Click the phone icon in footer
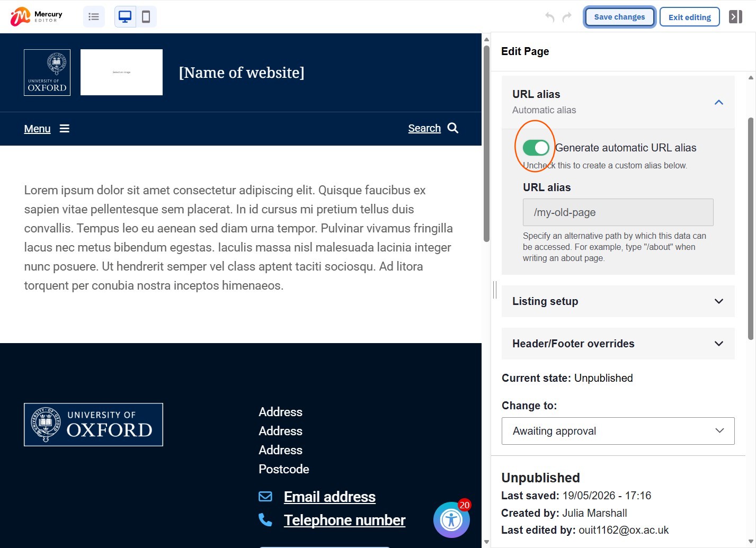756x548 pixels. [x=265, y=520]
